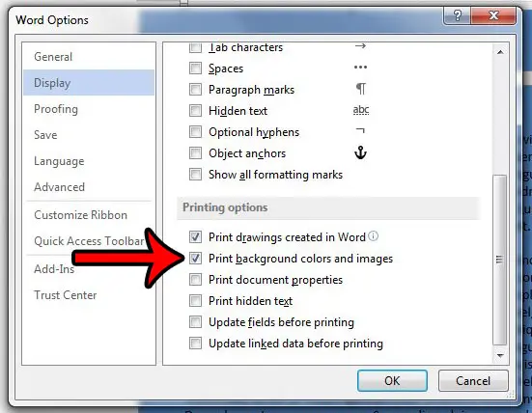Click the Word Options title text
The height and width of the screenshot is (413, 532).
coord(52,20)
